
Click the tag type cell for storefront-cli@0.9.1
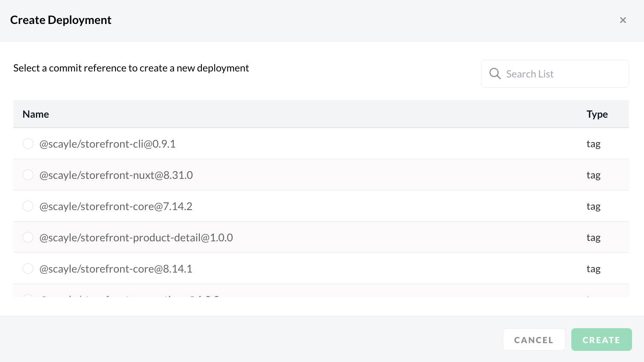pyautogui.click(x=593, y=144)
